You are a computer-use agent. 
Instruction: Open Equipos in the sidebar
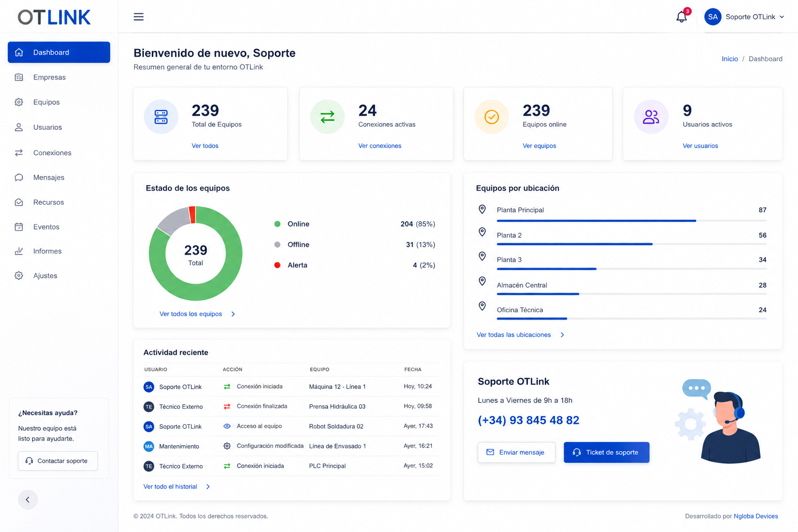click(x=46, y=102)
